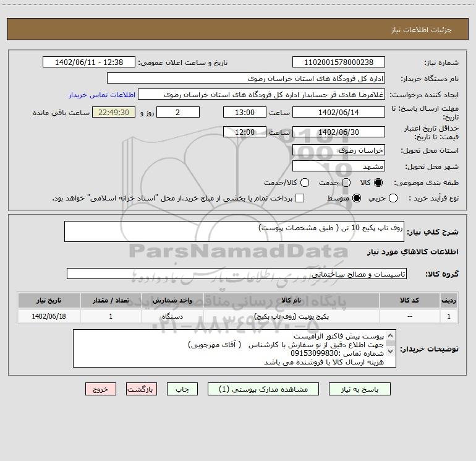Click the نام دستگاه خریدار field
476x461 pixels.
pos(246,78)
